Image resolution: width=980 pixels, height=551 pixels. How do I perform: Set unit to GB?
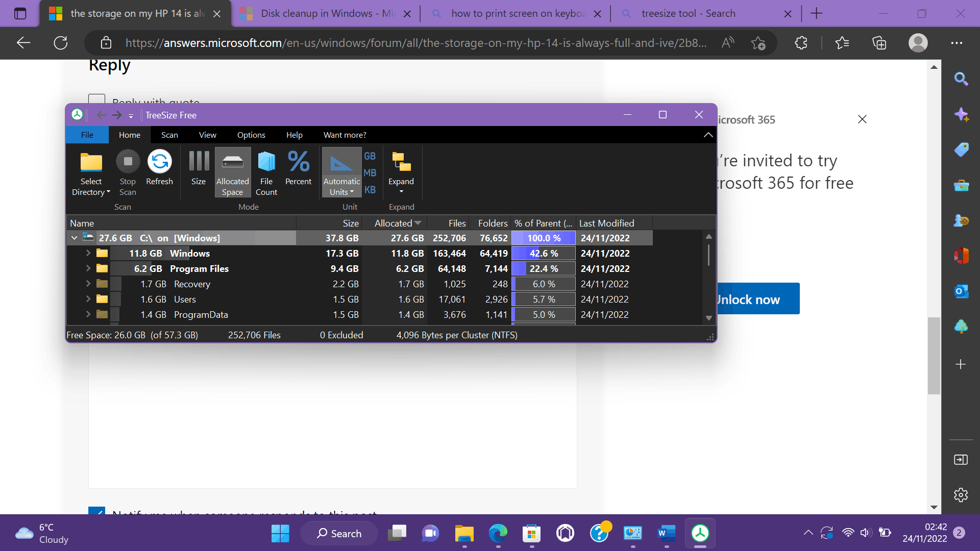click(370, 156)
